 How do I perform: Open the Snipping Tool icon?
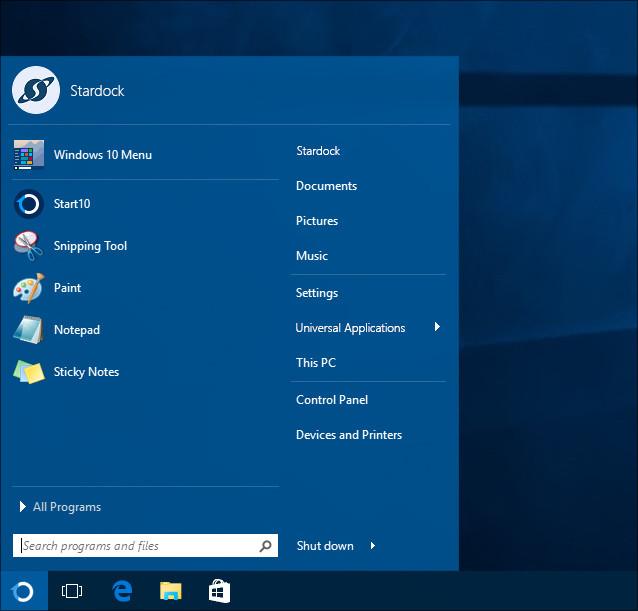pyautogui.click(x=29, y=246)
